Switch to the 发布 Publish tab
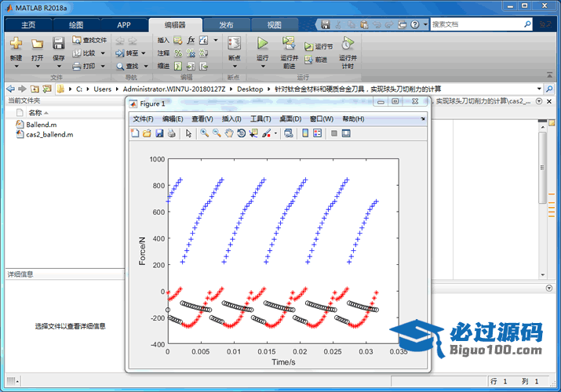Image resolution: width=561 pixels, height=392 pixels. 226,25
